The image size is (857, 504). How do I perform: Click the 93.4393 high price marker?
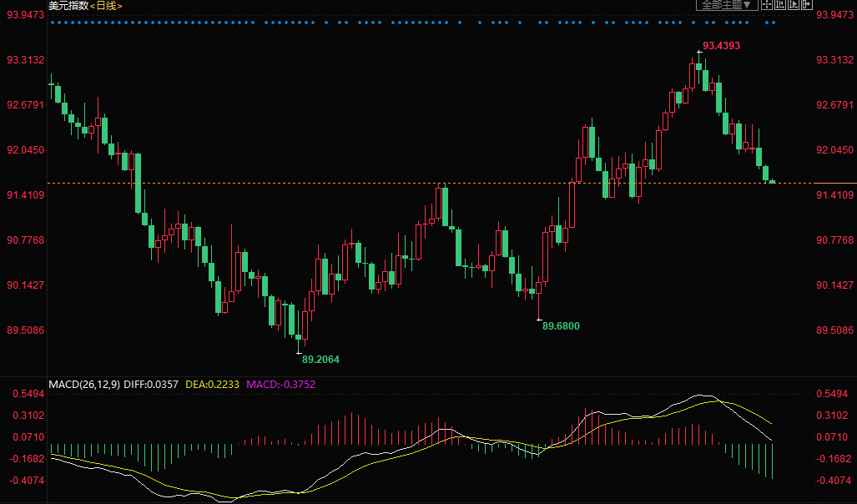click(x=722, y=45)
